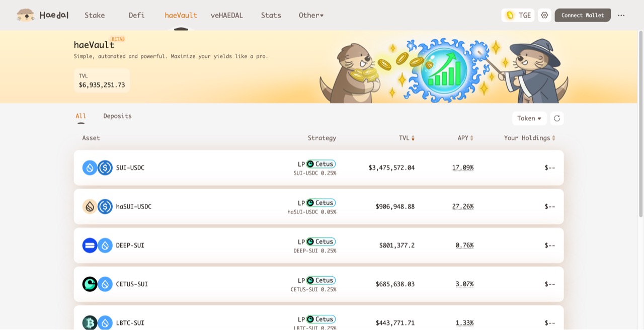
Task: Click USDC token icon in SUI-USDC row
Action: [105, 168]
